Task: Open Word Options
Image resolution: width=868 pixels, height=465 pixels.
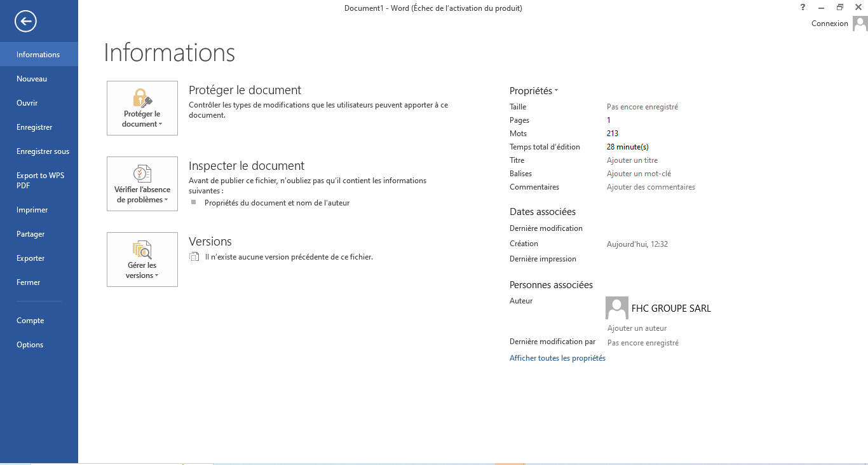Action: [x=39, y=345]
